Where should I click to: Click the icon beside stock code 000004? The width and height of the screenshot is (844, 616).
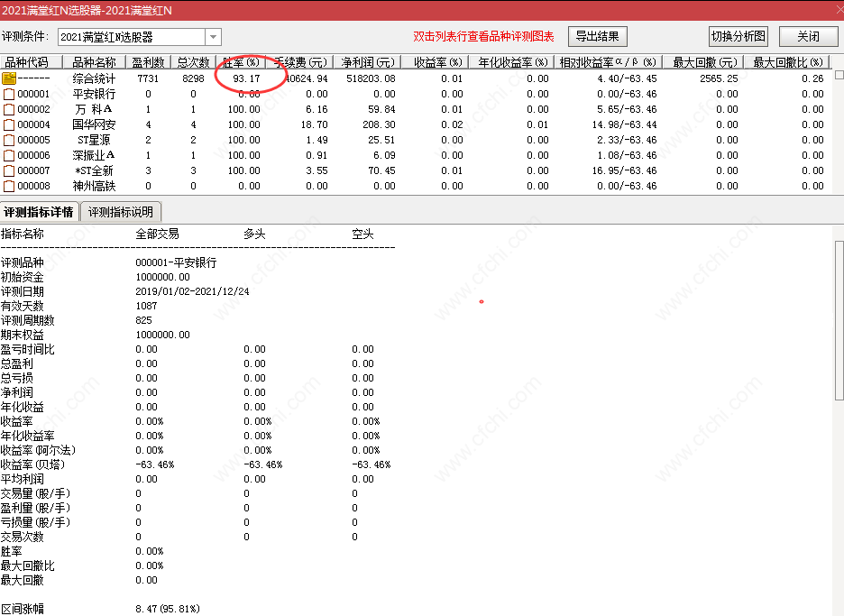point(9,125)
